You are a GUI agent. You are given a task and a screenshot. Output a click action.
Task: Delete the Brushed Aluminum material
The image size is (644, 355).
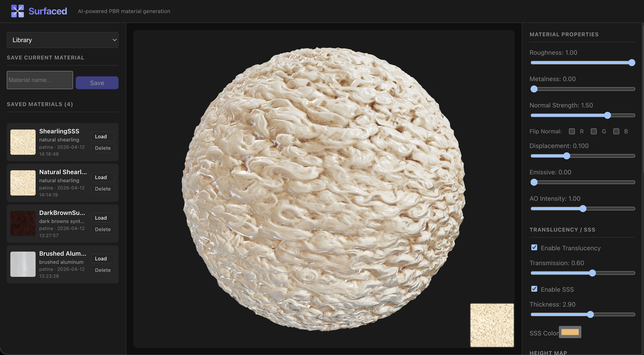tap(103, 270)
